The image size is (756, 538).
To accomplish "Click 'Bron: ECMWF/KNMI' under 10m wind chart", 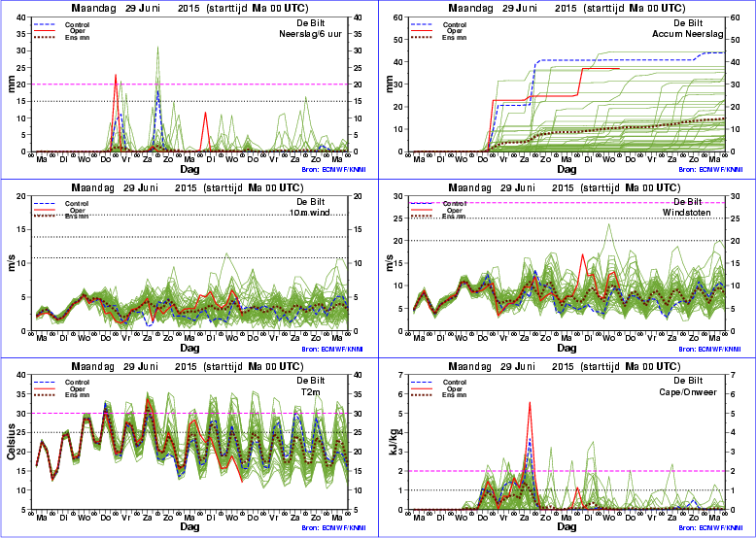I will (332, 350).
